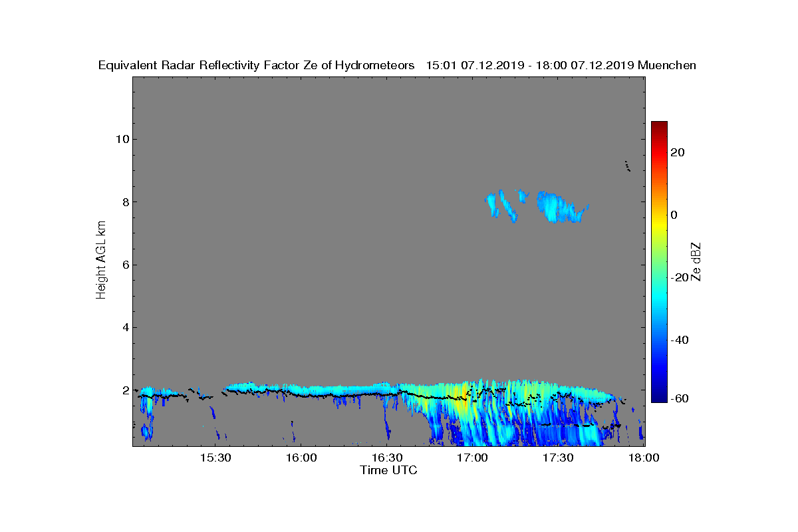
Task: Click the dark red top of the colorbar
Action: (x=659, y=125)
